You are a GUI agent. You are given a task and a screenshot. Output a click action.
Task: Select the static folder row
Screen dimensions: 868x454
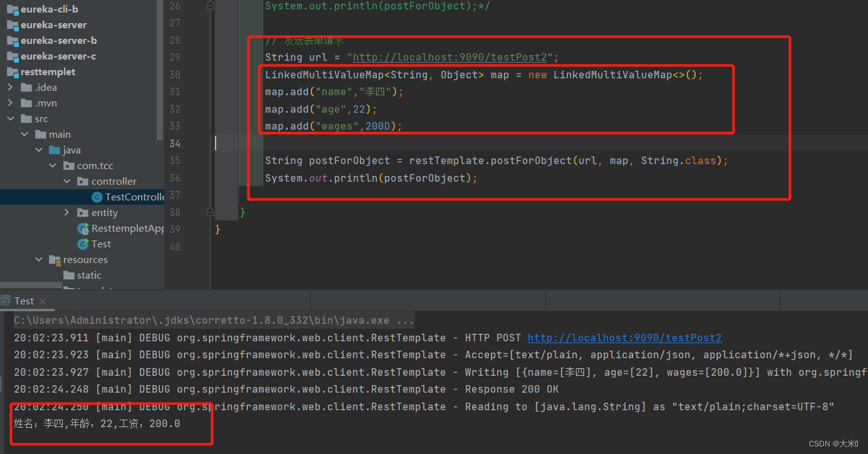[82, 276]
